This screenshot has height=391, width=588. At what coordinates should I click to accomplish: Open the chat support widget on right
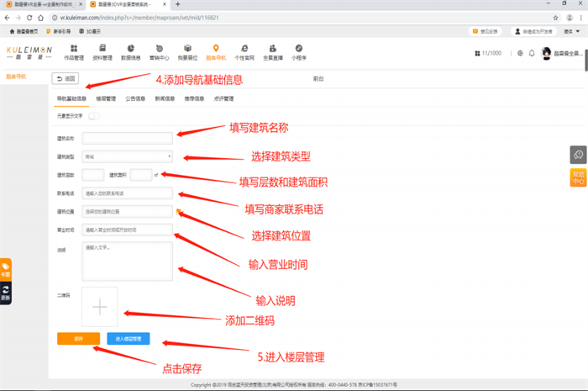[578, 155]
